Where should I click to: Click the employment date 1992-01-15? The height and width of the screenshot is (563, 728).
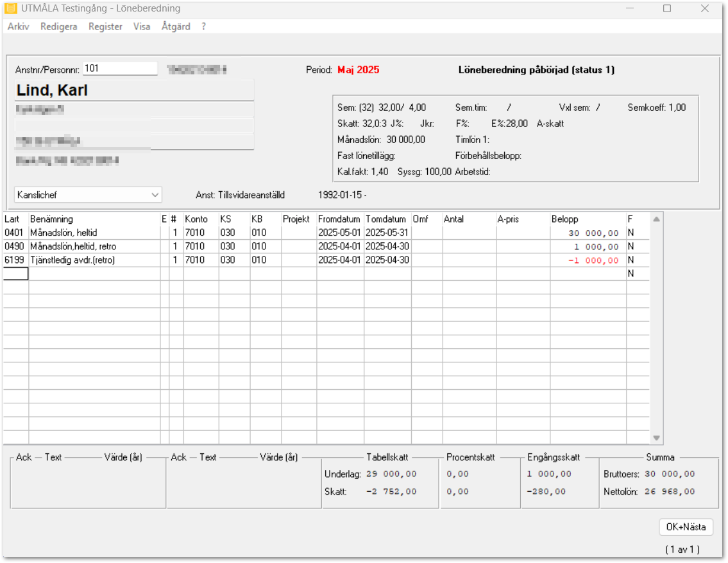click(x=342, y=195)
